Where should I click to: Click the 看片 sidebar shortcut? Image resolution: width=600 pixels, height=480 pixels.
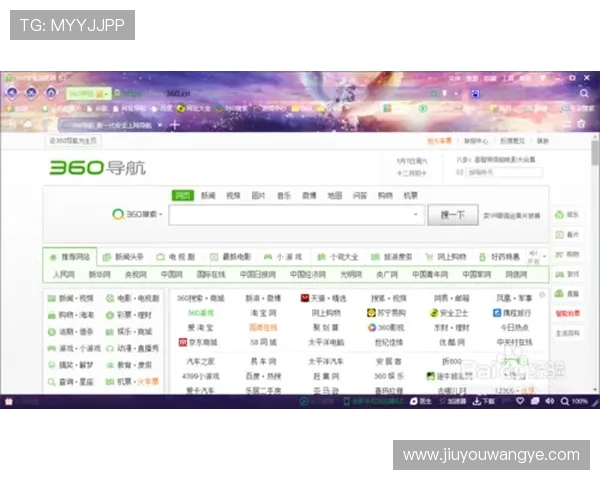[x=567, y=234]
